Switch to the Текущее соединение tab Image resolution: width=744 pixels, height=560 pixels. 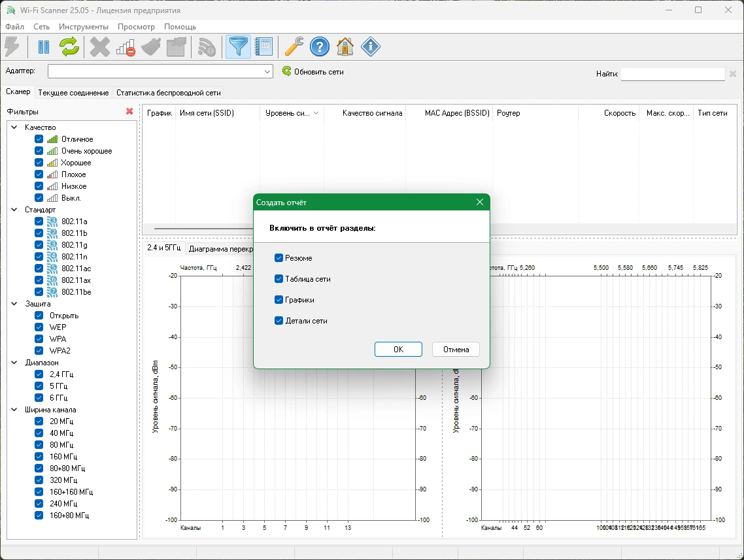pyautogui.click(x=73, y=93)
